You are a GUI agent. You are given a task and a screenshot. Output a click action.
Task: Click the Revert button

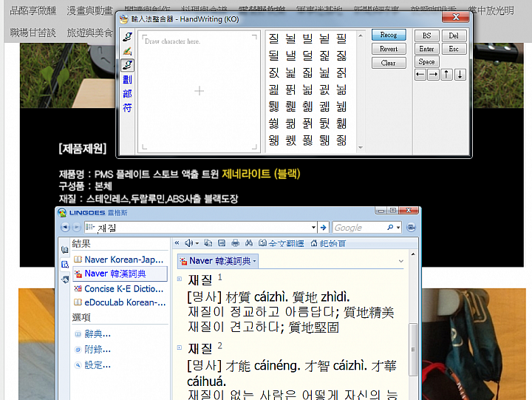389,49
